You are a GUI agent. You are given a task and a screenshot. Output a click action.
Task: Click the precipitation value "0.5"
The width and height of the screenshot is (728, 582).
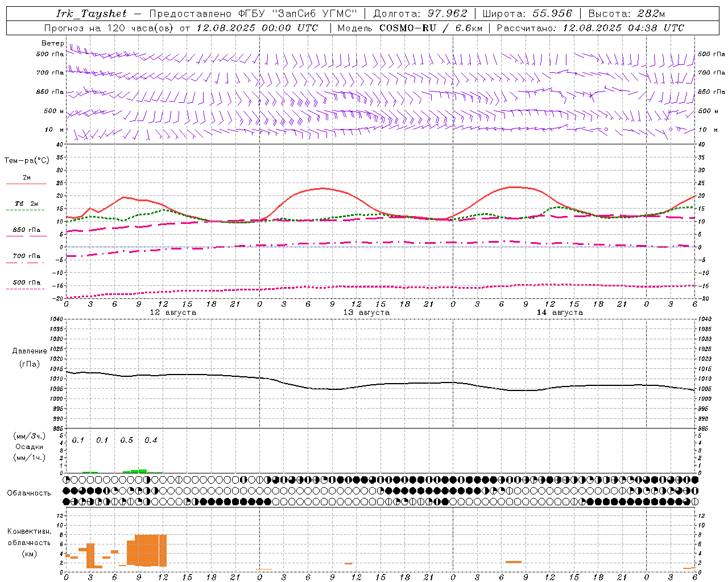point(127,440)
